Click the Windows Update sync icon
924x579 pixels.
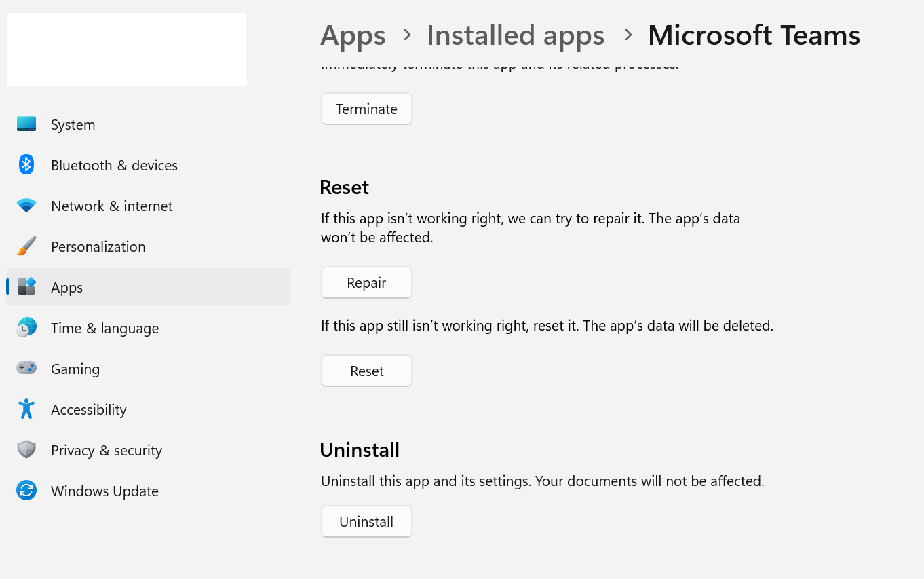(26, 491)
